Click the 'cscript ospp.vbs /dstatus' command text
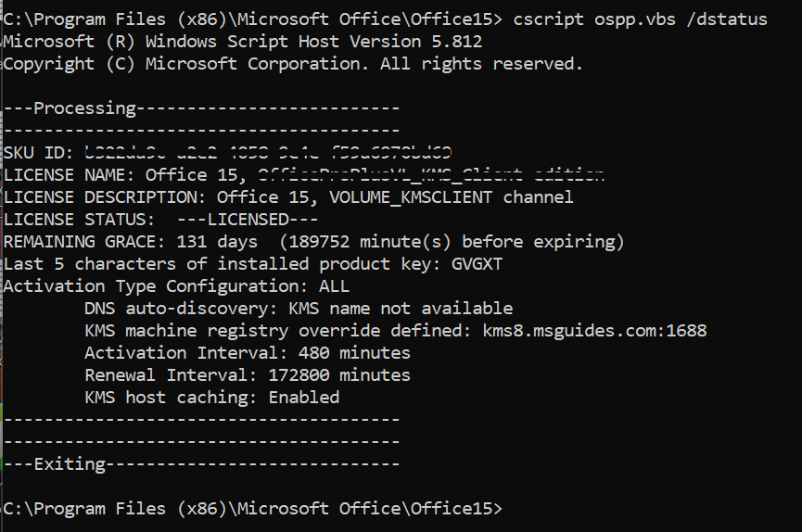 pos(640,19)
